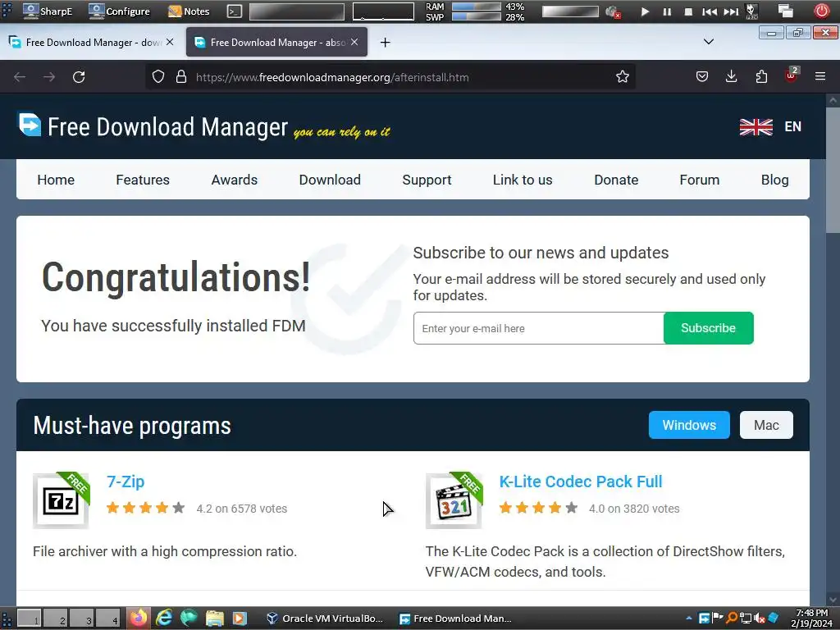Click Free Download Manager taskbar button
840x630 pixels.
point(455,619)
